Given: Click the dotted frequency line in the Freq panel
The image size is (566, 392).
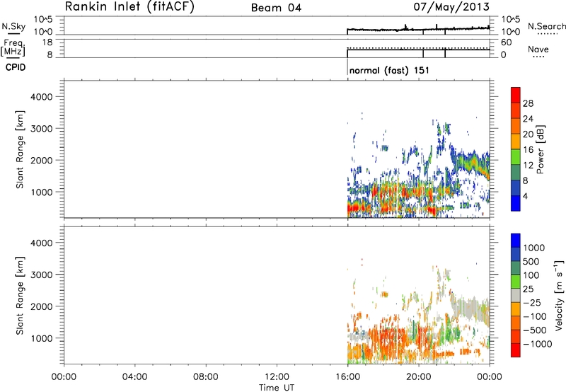Looking at the screenshot, I should coord(419,47).
